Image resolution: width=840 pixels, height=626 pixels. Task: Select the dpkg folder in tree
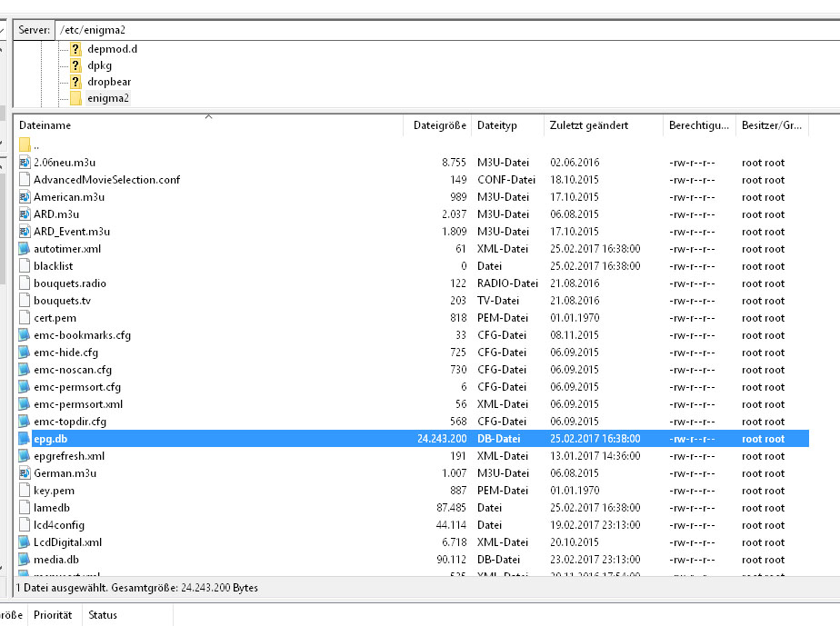tap(99, 65)
